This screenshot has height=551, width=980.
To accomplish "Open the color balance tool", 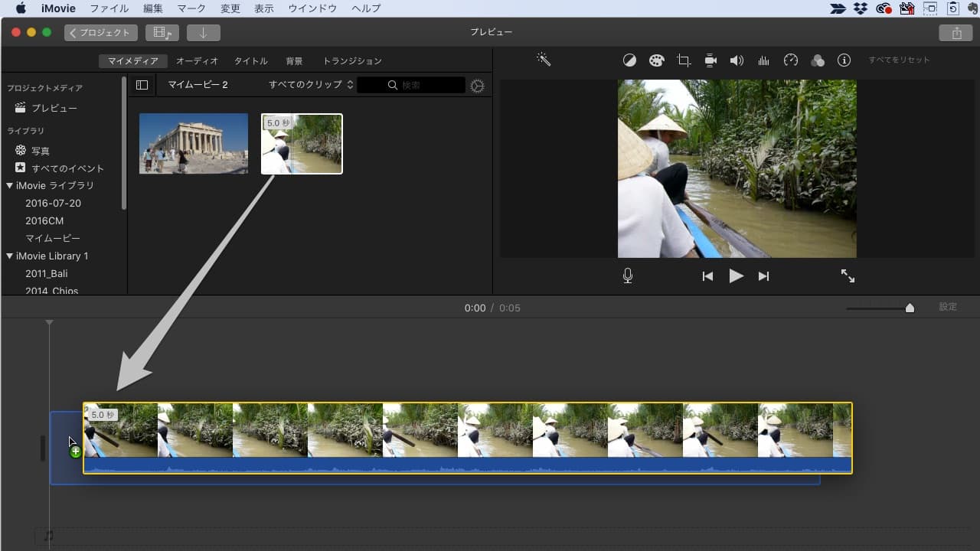I will (x=629, y=60).
